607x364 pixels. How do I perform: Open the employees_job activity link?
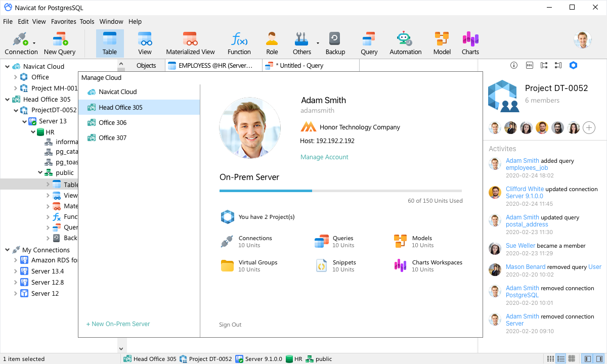(527, 168)
